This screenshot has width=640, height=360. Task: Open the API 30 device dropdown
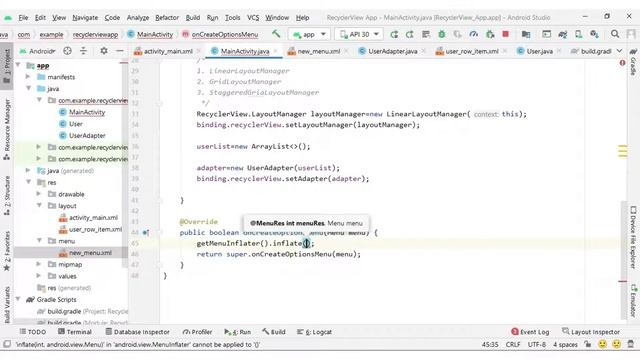coord(359,34)
